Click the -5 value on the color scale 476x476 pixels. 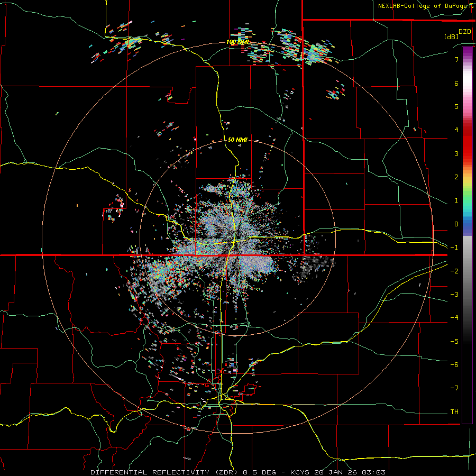[454, 341]
